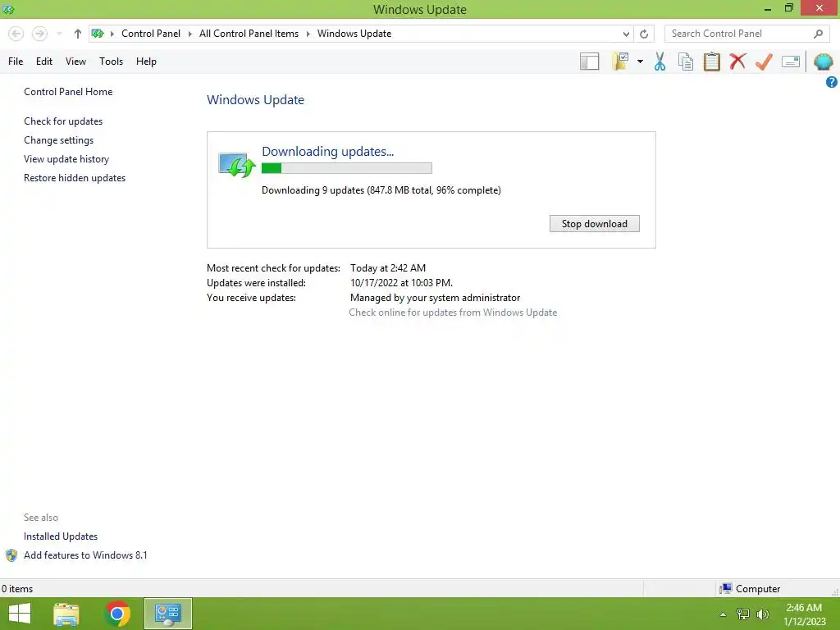Screen dimensions: 840x630
Task: Click the Cut scissors icon
Action: pyautogui.click(x=660, y=62)
